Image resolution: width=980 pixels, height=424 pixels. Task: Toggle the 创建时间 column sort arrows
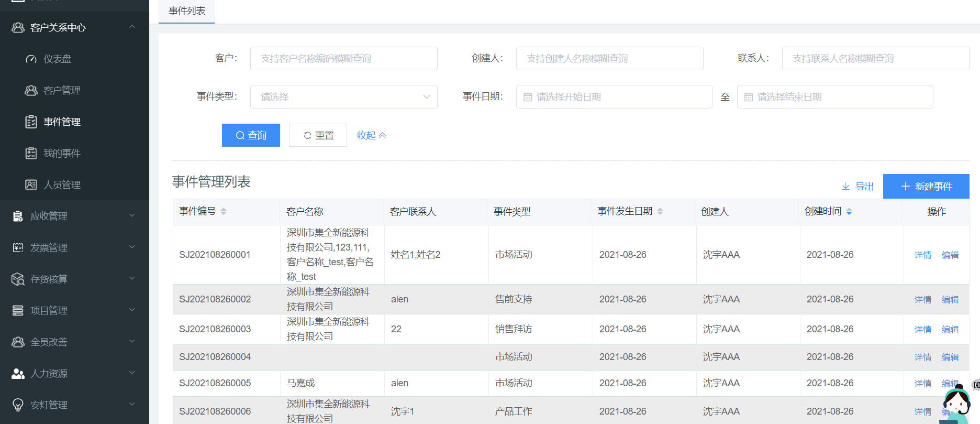(x=849, y=211)
